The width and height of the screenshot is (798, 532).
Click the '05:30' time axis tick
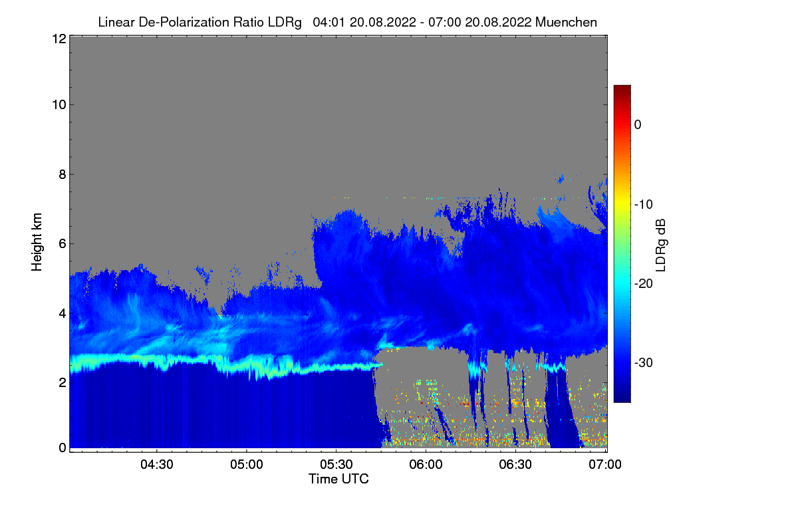click(336, 464)
